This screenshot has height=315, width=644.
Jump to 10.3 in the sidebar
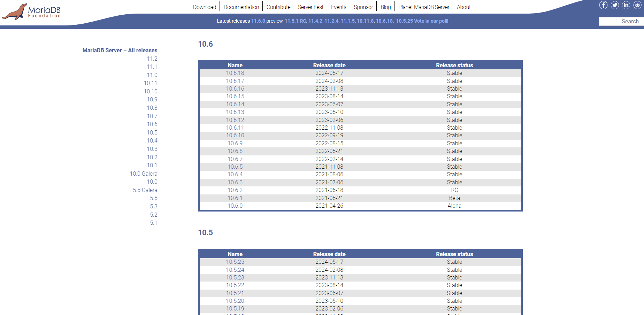152,149
